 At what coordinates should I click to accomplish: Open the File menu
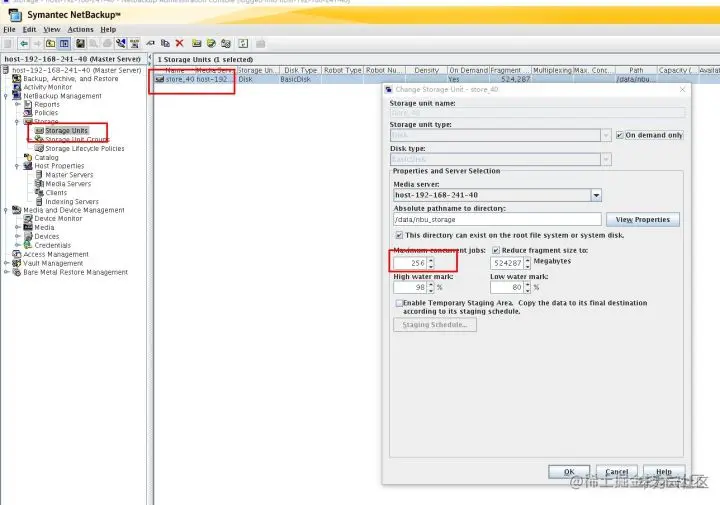point(9,29)
